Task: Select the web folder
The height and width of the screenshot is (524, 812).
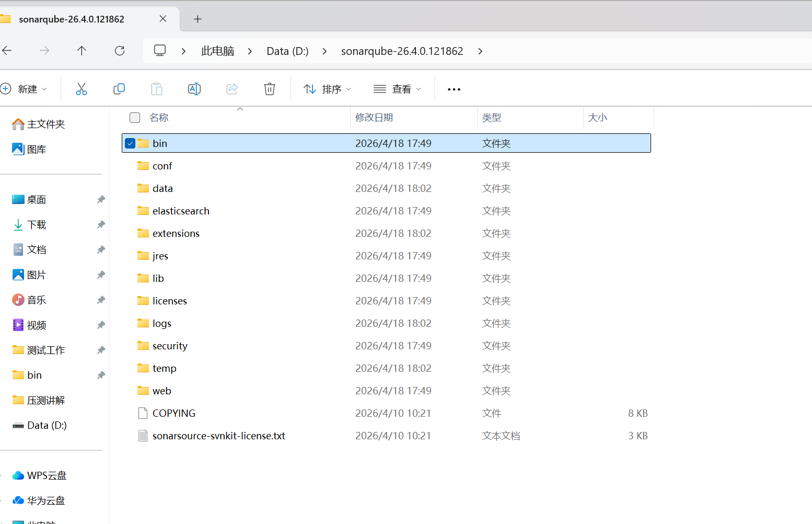Action: point(386,391)
